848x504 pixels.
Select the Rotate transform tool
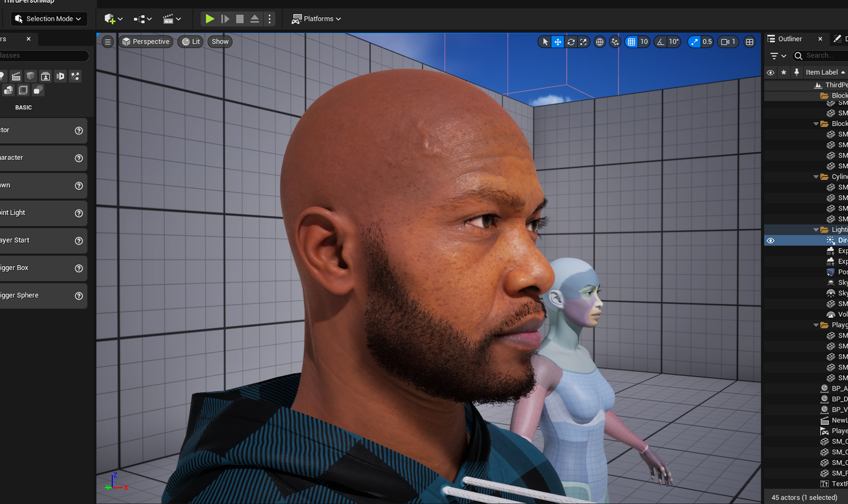570,41
